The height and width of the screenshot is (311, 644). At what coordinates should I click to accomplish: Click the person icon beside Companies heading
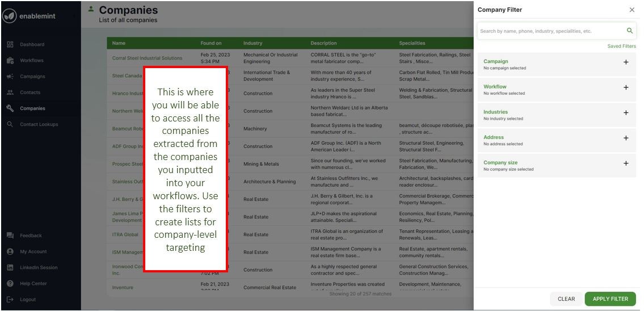tap(91, 9)
